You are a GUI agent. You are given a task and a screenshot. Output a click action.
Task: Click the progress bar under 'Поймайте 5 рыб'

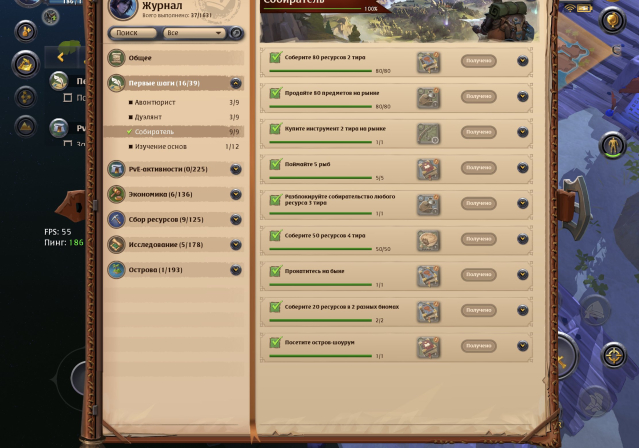(x=321, y=178)
